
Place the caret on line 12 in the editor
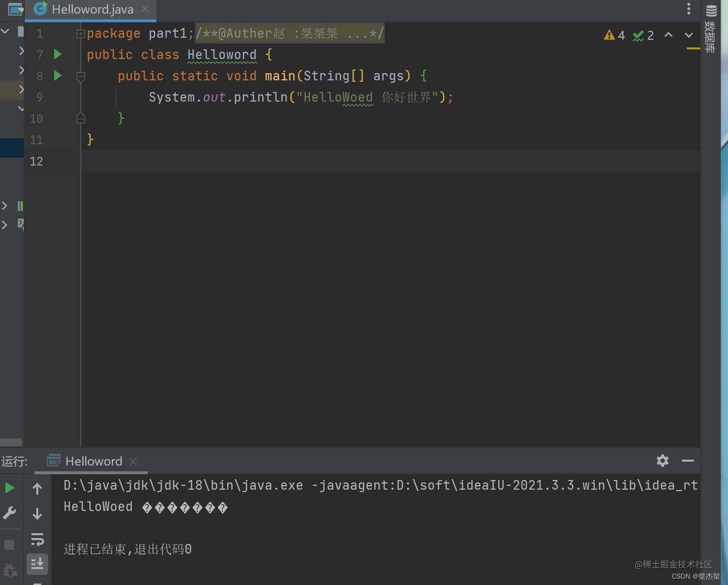(145, 161)
